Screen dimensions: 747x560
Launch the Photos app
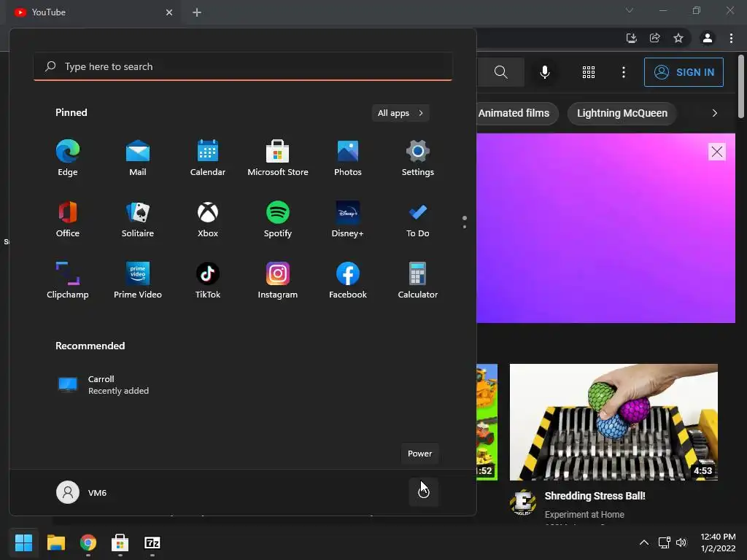(x=348, y=158)
